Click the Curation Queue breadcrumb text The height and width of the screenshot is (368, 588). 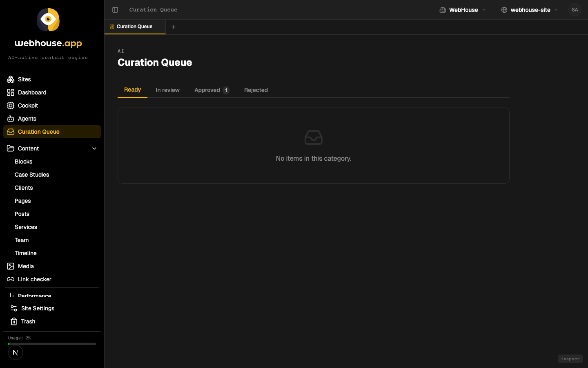pyautogui.click(x=153, y=10)
